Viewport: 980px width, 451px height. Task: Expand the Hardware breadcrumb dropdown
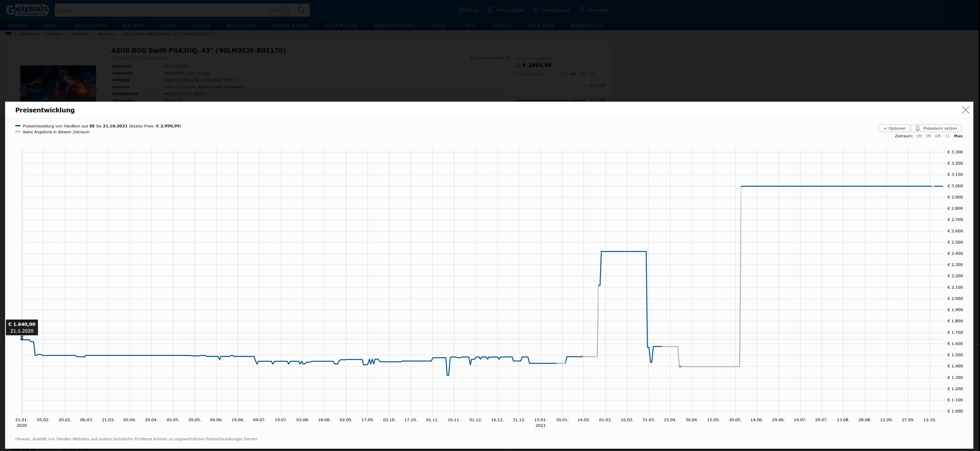pos(65,34)
